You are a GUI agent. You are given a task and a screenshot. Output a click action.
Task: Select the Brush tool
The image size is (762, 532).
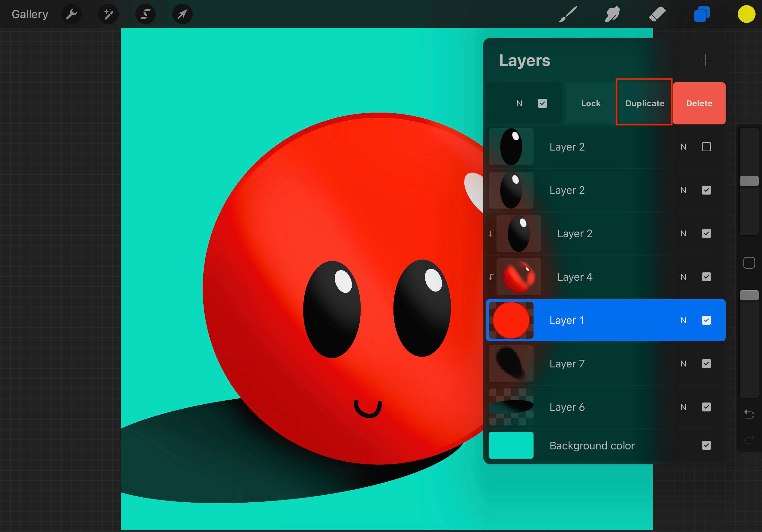point(568,14)
